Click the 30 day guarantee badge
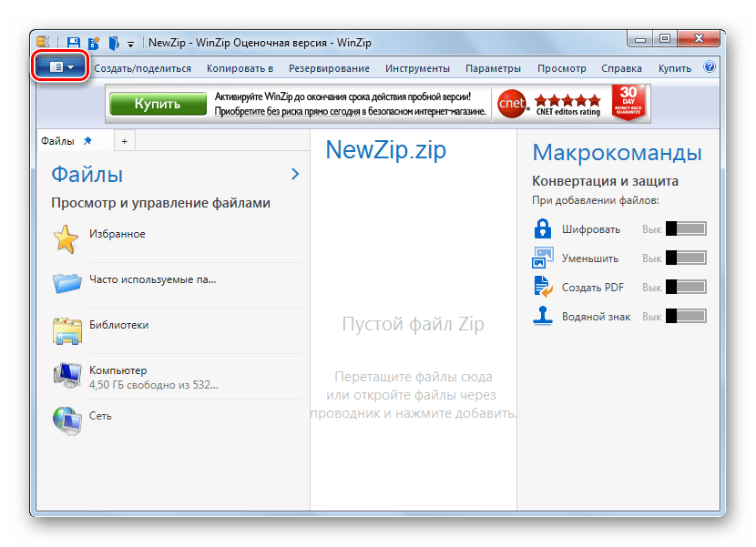Viewport: 756px width, 547px height. click(x=628, y=102)
